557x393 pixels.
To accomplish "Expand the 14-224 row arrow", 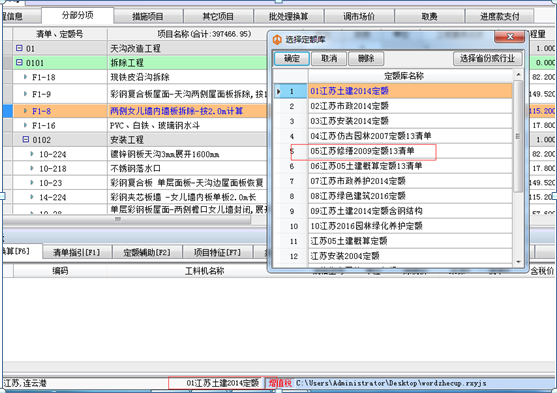I will coord(32,197).
